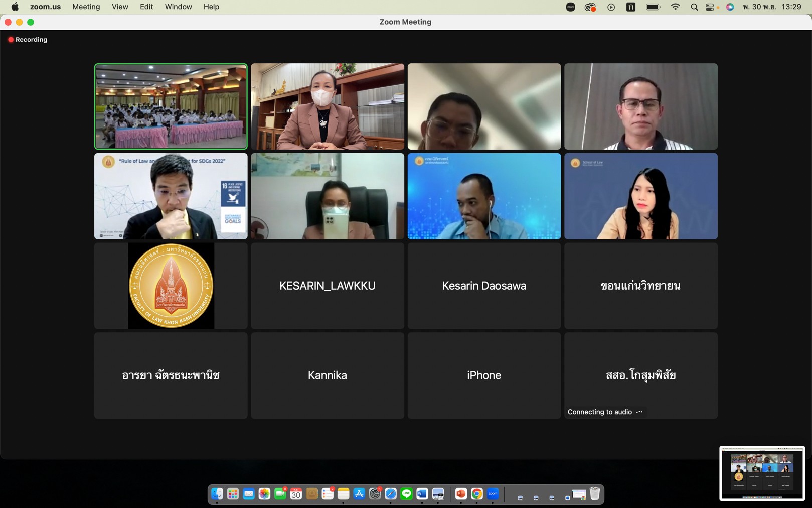
Task: Select the striped-shirt man with glasses tile
Action: tap(641, 106)
